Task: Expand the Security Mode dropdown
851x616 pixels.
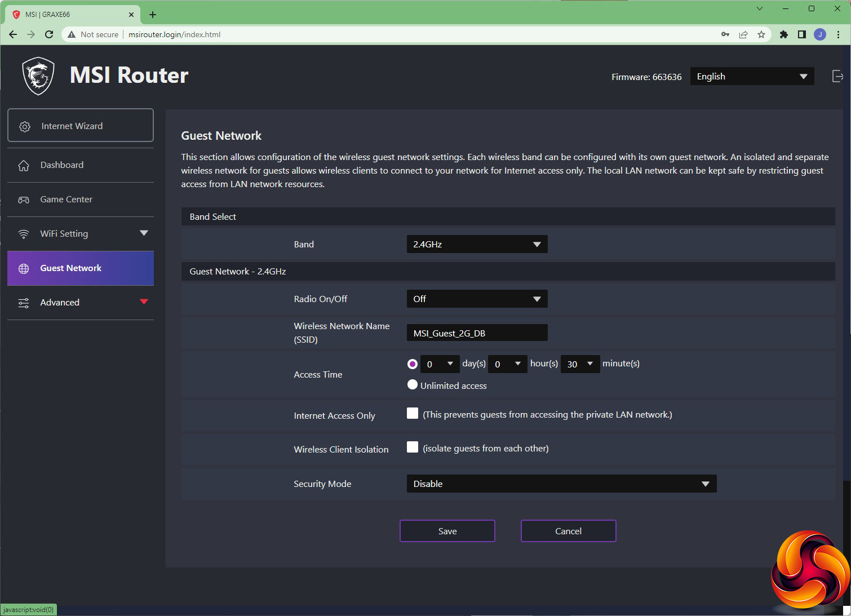Action: [561, 484]
